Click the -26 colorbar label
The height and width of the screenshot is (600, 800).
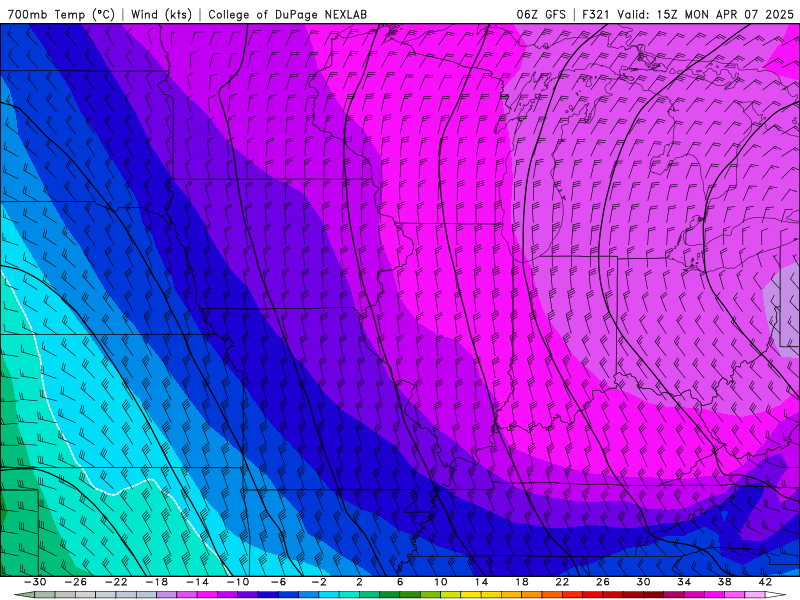point(76,582)
